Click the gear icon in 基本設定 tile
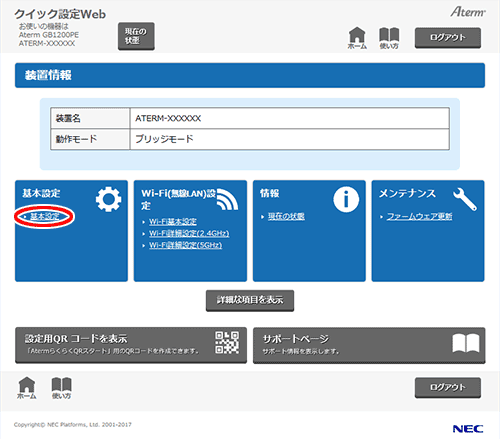Image resolution: width=500 pixels, height=439 pixels. (109, 199)
